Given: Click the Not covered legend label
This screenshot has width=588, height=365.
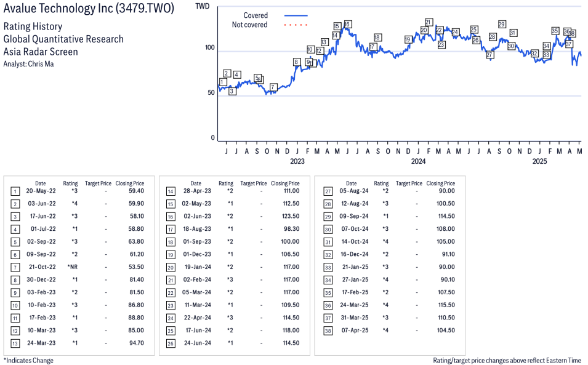Looking at the screenshot, I should [250, 25].
